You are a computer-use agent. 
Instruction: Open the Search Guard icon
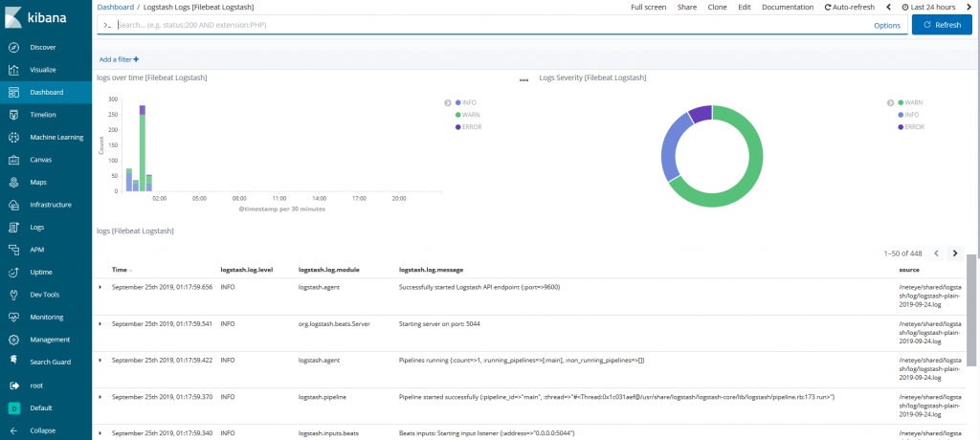click(x=13, y=362)
